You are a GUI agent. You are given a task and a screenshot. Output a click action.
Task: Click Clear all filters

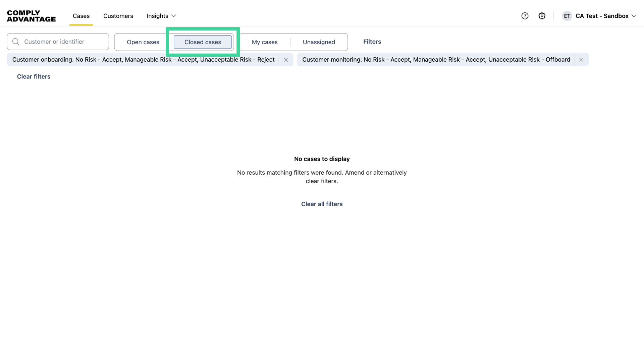(x=322, y=204)
